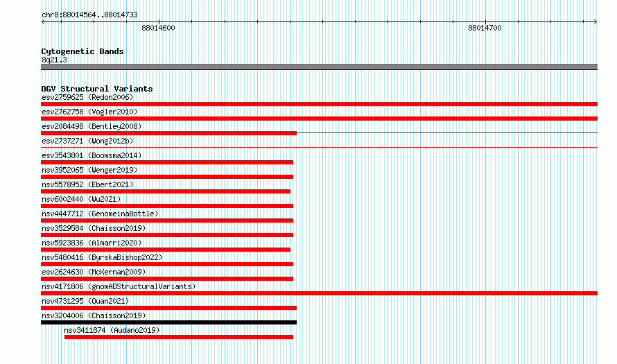Click the nsv3411874 (Audano2019) label
The image size is (617, 364).
pos(112,330)
